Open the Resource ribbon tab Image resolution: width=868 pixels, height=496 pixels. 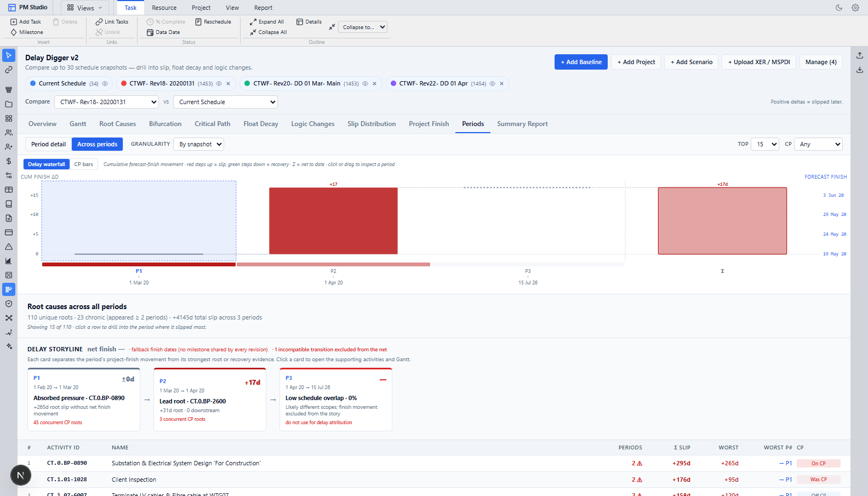(x=164, y=8)
